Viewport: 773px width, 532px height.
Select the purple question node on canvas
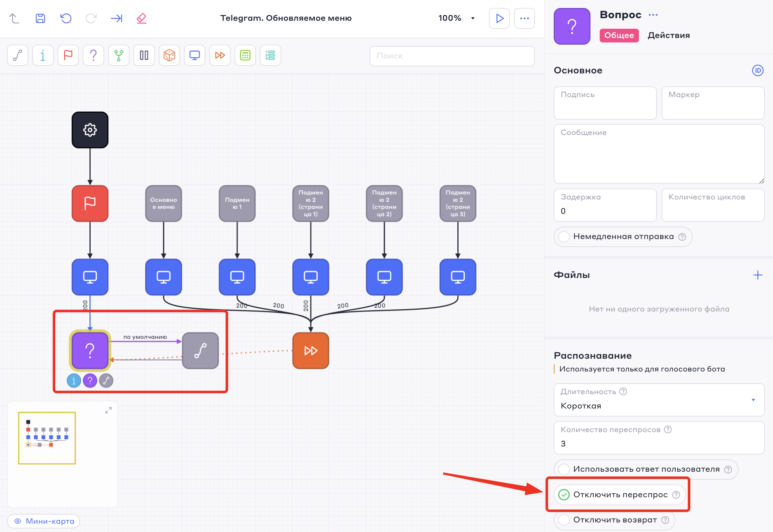90,351
